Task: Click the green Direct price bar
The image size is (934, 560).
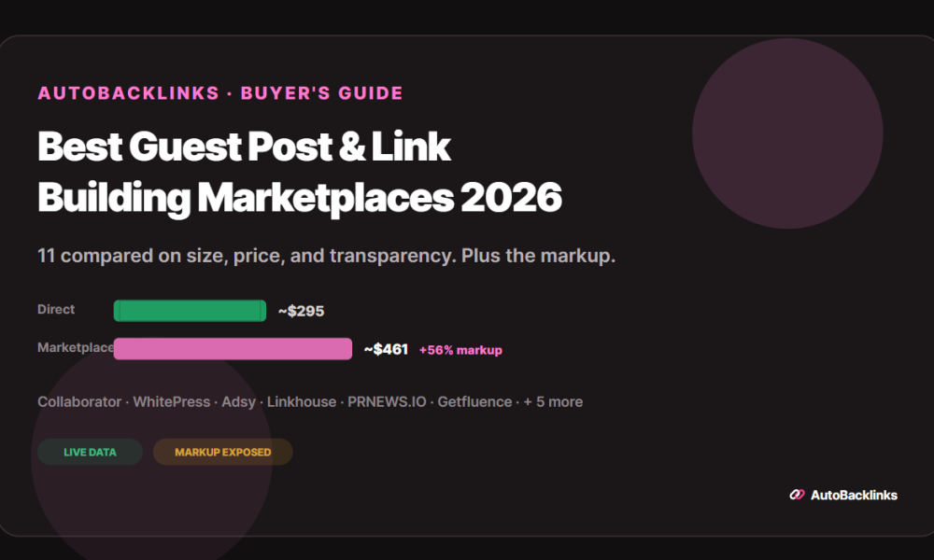Action: (190, 311)
